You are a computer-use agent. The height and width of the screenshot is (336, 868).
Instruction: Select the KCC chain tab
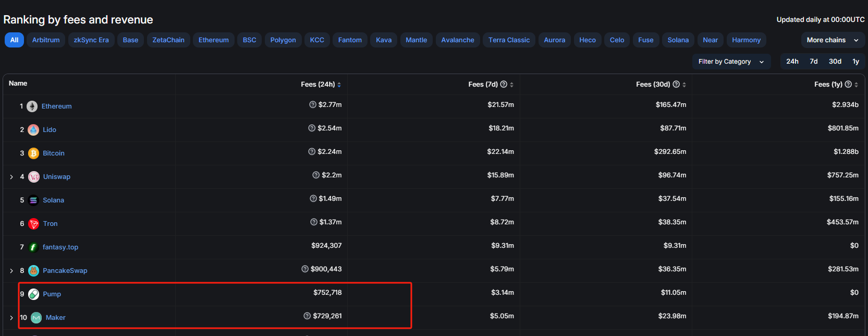click(317, 40)
